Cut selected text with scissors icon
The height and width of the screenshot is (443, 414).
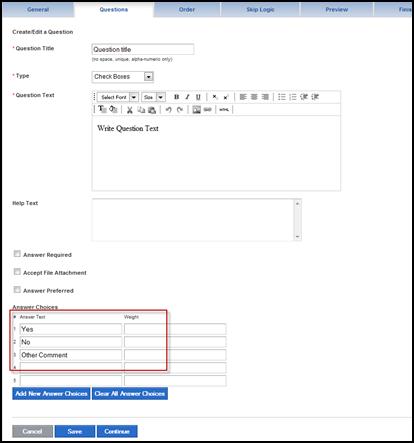pyautogui.click(x=130, y=110)
